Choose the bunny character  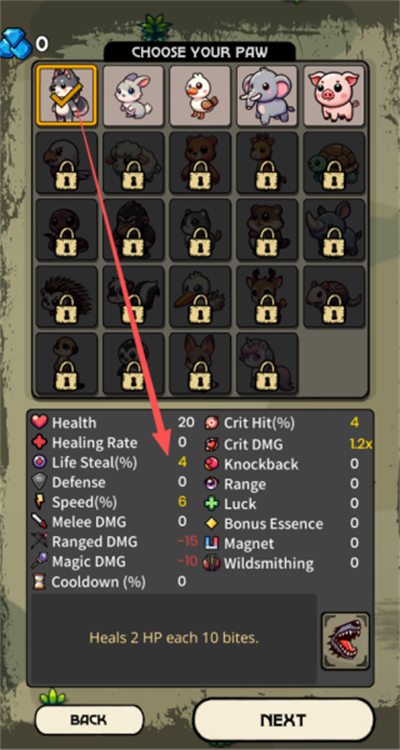coord(133,95)
